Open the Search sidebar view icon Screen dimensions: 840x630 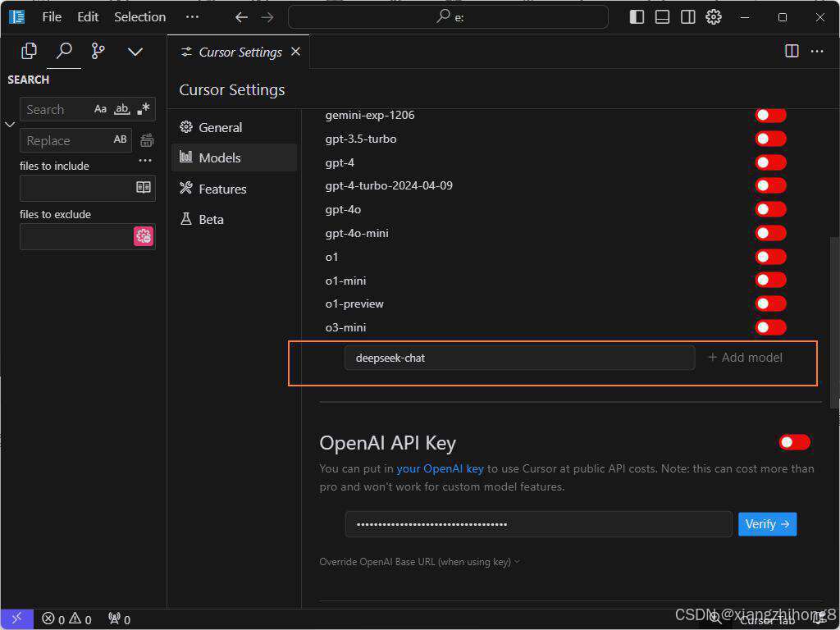pos(64,52)
